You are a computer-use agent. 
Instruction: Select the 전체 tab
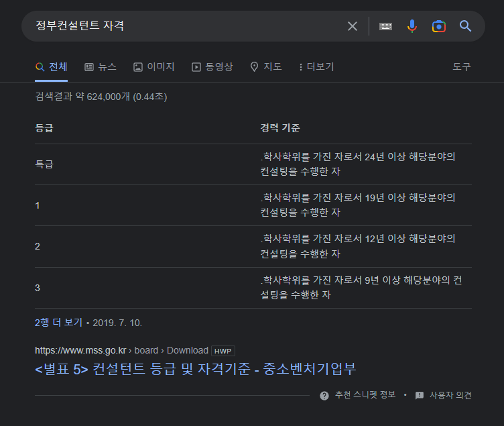(52, 67)
